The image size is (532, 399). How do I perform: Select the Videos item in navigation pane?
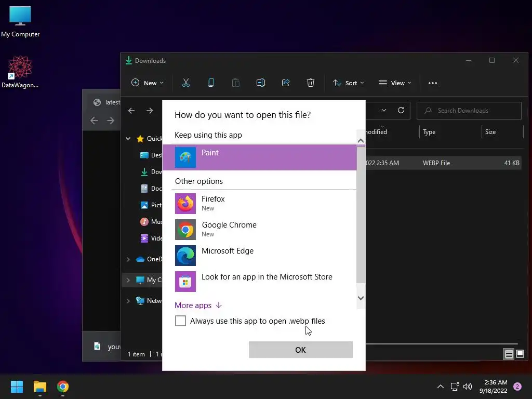coord(151,238)
